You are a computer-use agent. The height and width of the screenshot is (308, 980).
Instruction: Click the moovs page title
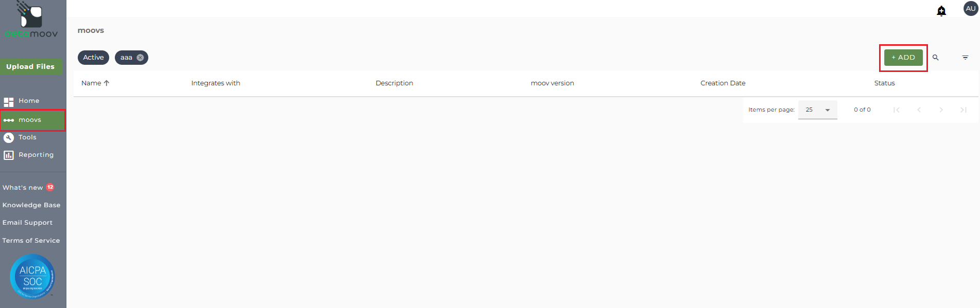91,30
